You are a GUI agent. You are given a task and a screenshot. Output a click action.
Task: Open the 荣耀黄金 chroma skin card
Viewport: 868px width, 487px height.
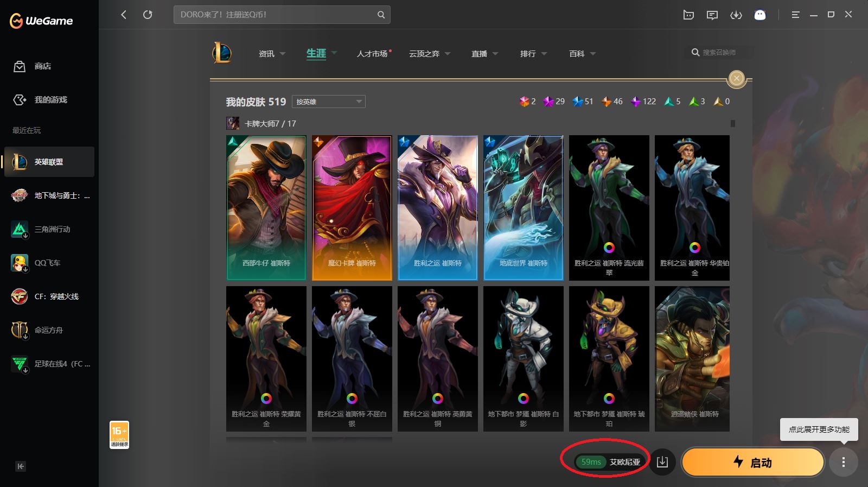(x=266, y=359)
